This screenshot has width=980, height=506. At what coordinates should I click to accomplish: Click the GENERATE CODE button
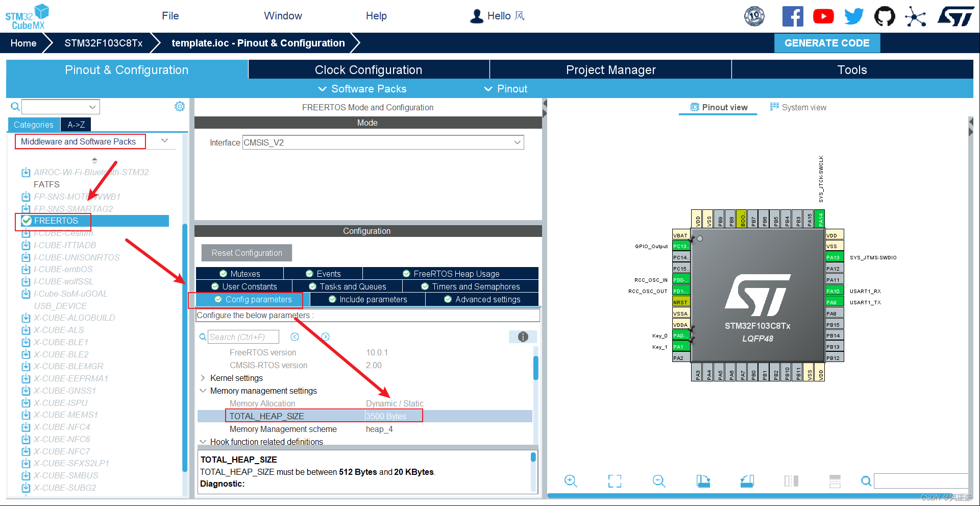pos(827,43)
